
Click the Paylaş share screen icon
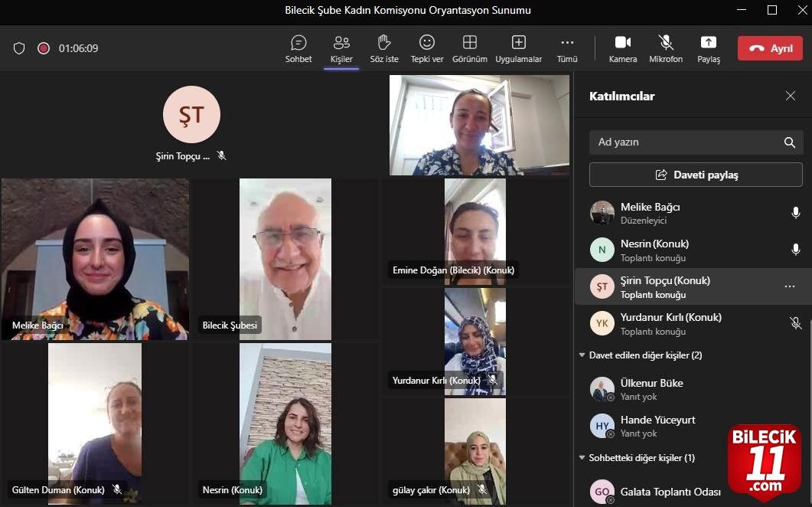pos(709,43)
